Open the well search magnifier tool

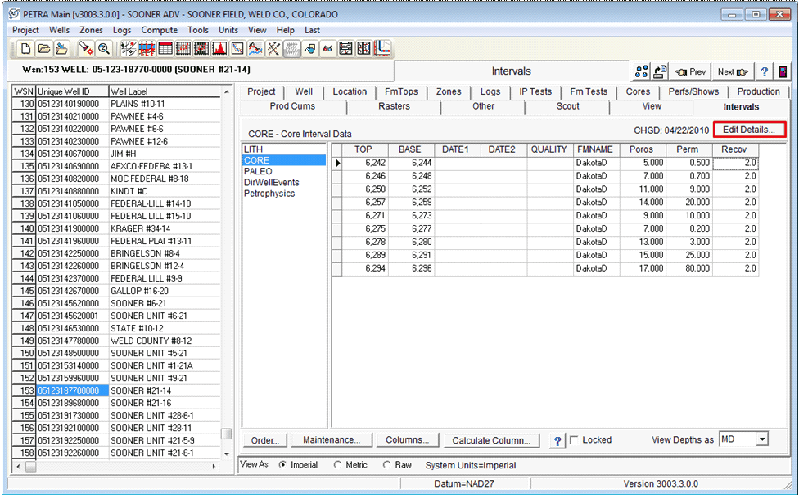[x=104, y=48]
